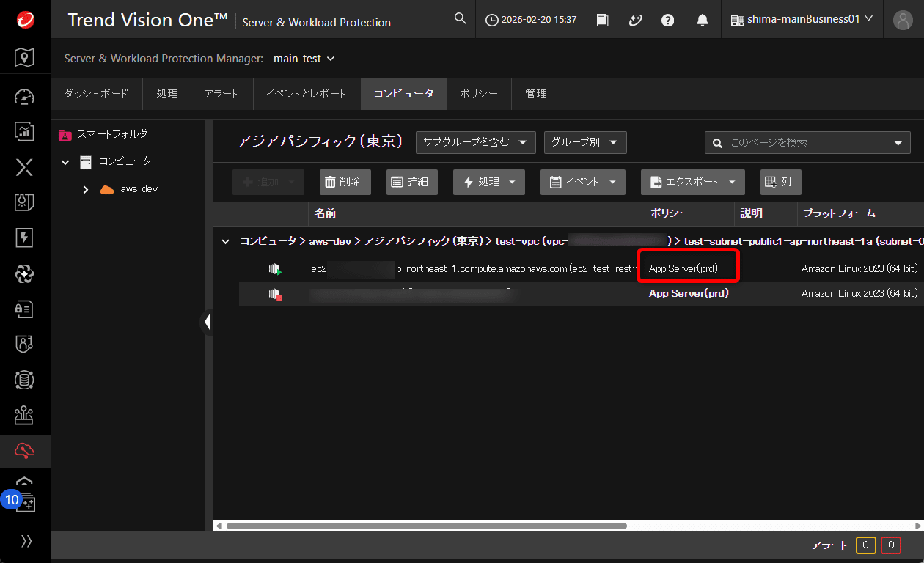Click the 削除 button

345,182
